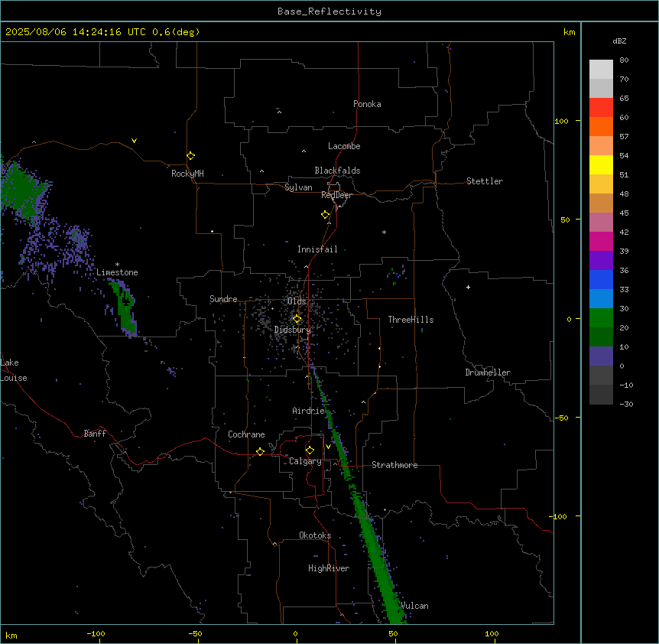Click the Blackfalds city label
The image size is (659, 644).
pos(337,171)
